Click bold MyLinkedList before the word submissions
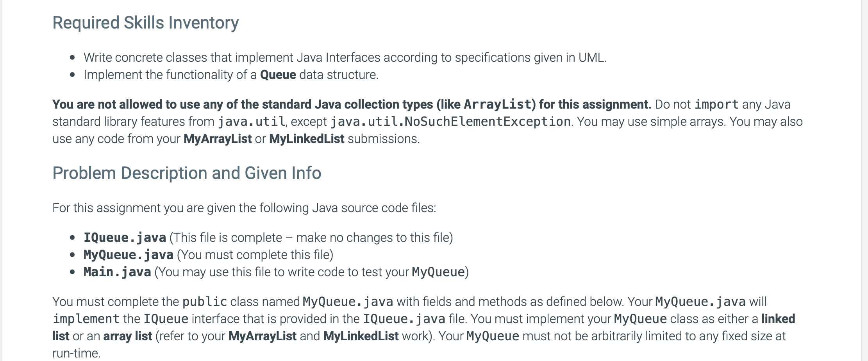 point(307,139)
